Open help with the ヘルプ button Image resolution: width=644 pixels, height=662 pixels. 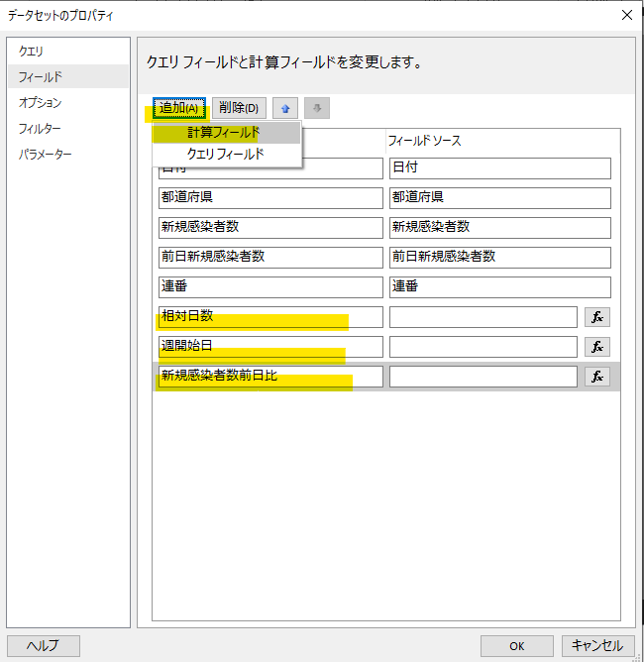pyautogui.click(x=43, y=645)
